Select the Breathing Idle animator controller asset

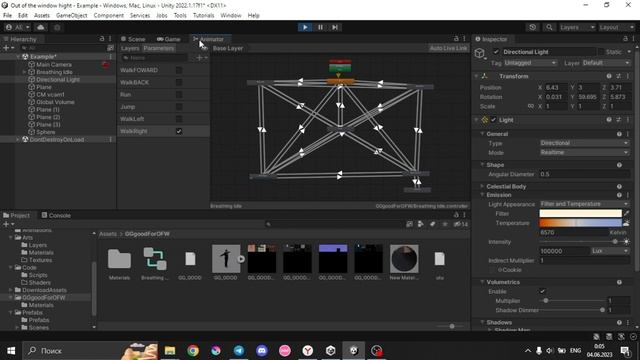155,263
